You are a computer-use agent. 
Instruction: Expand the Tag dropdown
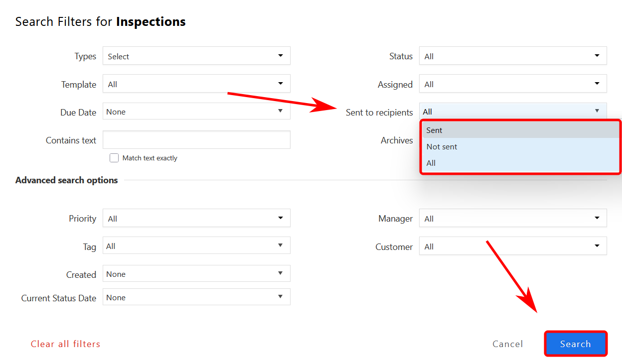(196, 246)
